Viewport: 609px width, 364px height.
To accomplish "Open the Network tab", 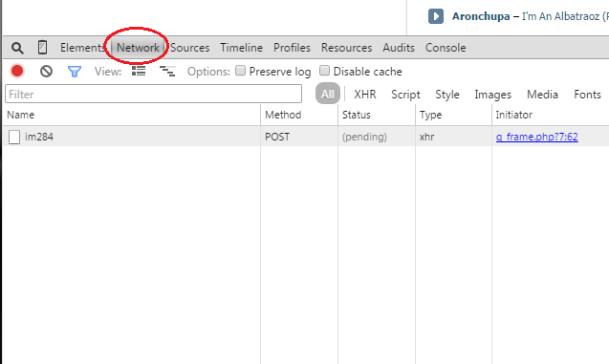I will pyautogui.click(x=138, y=48).
